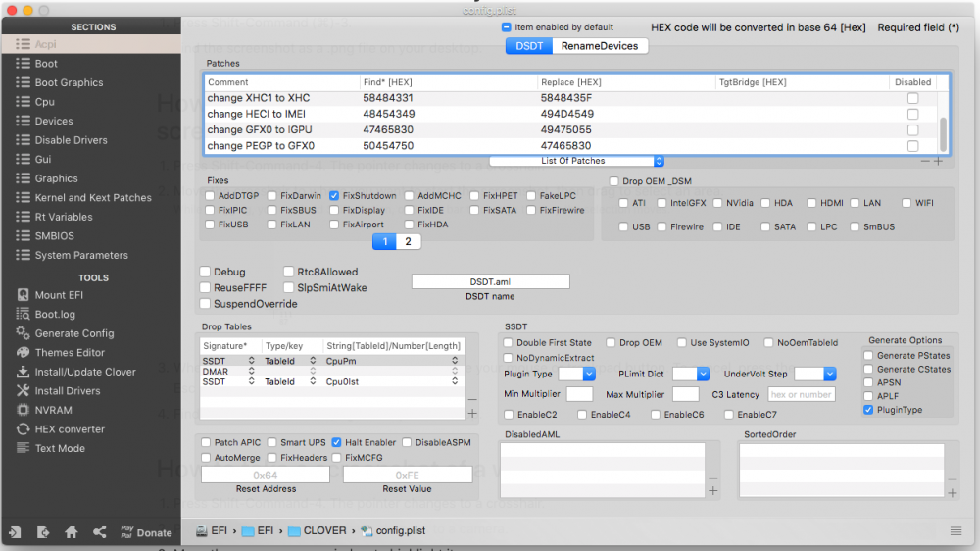Add a SortedOrder entry with plus
Viewport: 980px width, 551px height.
coord(952,493)
